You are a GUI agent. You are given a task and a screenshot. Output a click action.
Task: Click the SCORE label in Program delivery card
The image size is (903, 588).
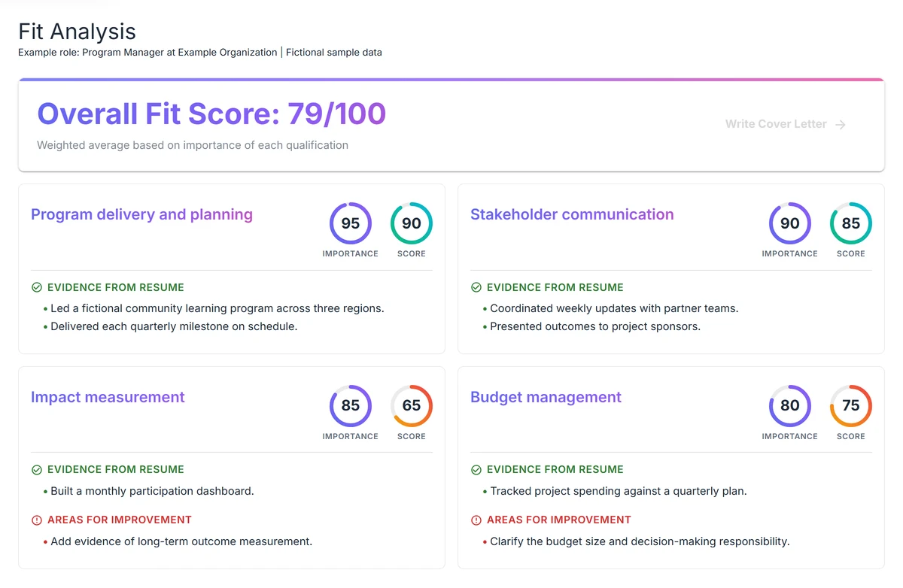(412, 254)
